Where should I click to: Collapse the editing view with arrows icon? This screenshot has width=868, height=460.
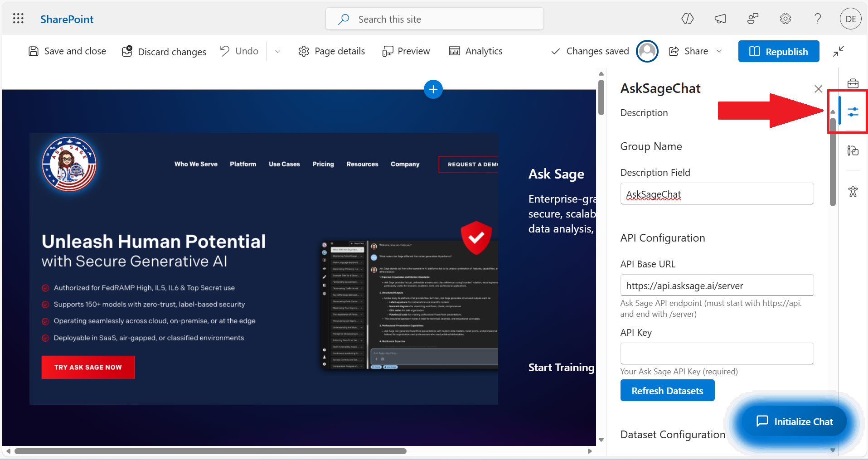pos(839,51)
